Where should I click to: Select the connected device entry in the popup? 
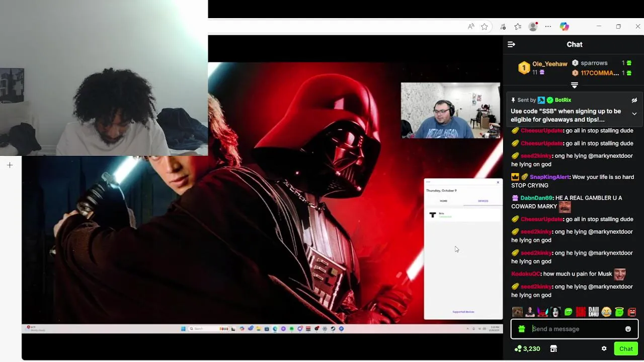463,215
